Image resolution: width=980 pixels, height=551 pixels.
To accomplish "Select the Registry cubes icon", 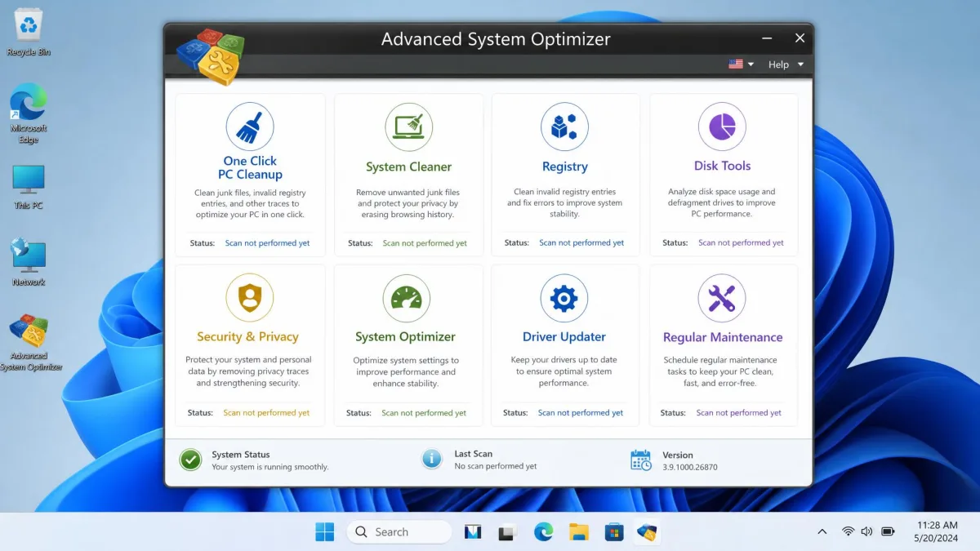I will 564,127.
